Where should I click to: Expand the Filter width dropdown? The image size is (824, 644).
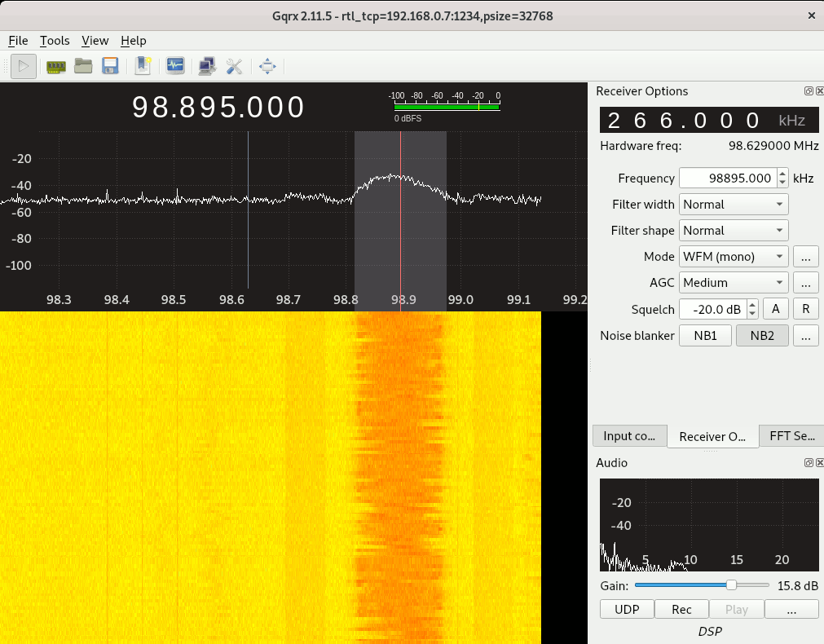point(734,205)
